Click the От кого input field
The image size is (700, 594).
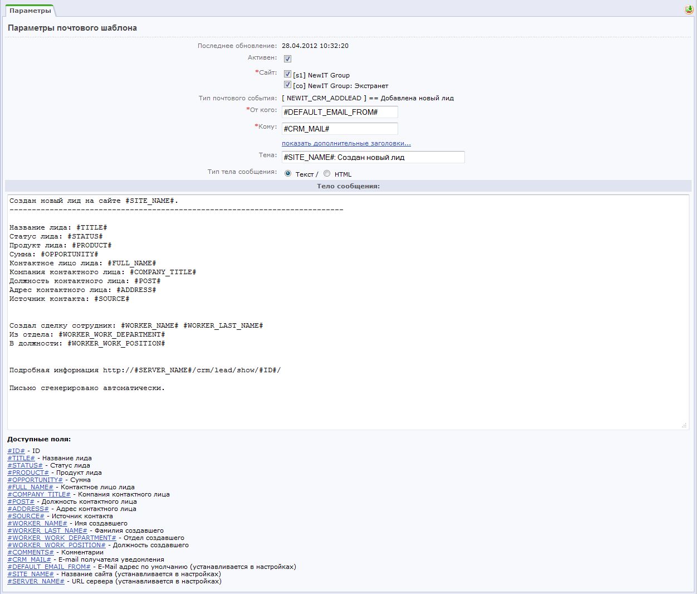click(x=339, y=112)
